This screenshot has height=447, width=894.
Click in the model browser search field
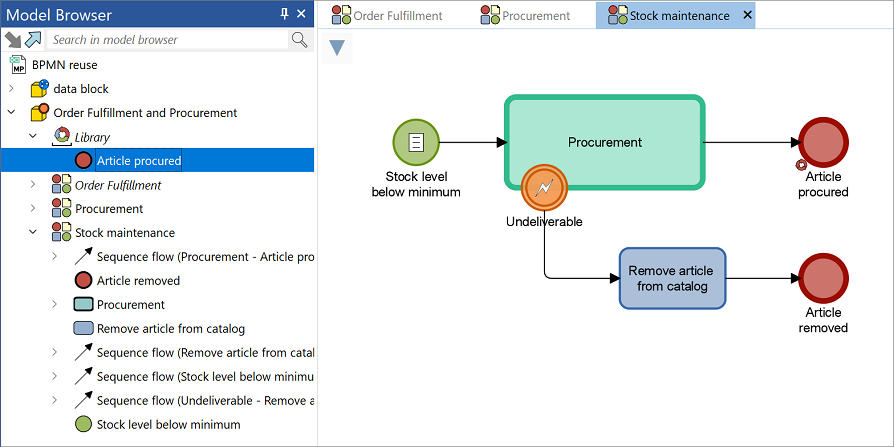tap(165, 40)
